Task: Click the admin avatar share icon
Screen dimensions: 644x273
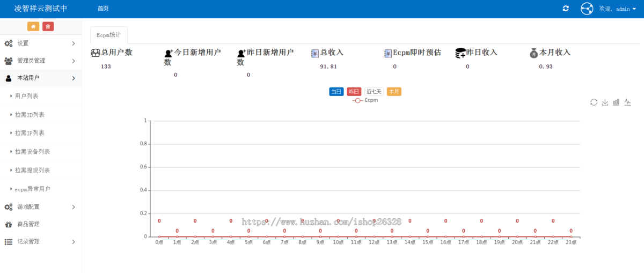Action: click(587, 9)
